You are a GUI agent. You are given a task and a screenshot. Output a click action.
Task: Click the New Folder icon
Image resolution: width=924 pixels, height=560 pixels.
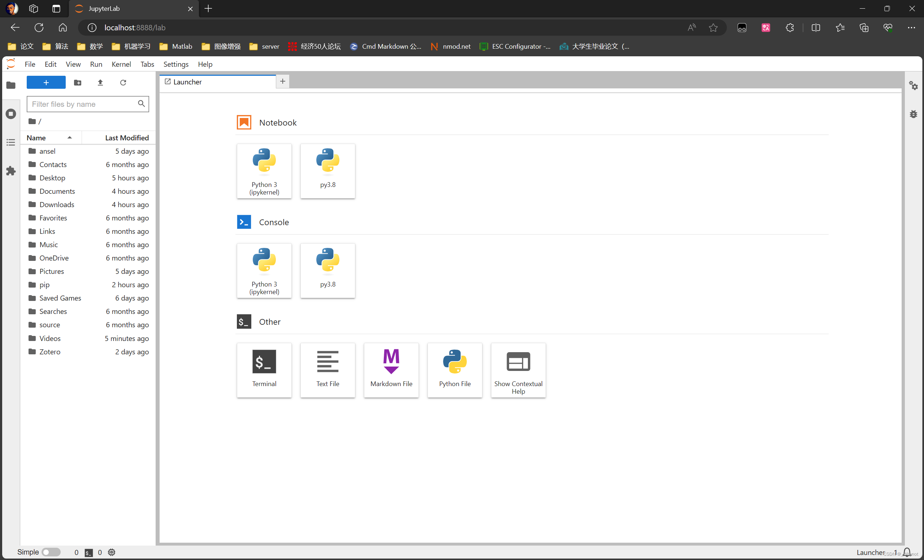click(x=78, y=83)
